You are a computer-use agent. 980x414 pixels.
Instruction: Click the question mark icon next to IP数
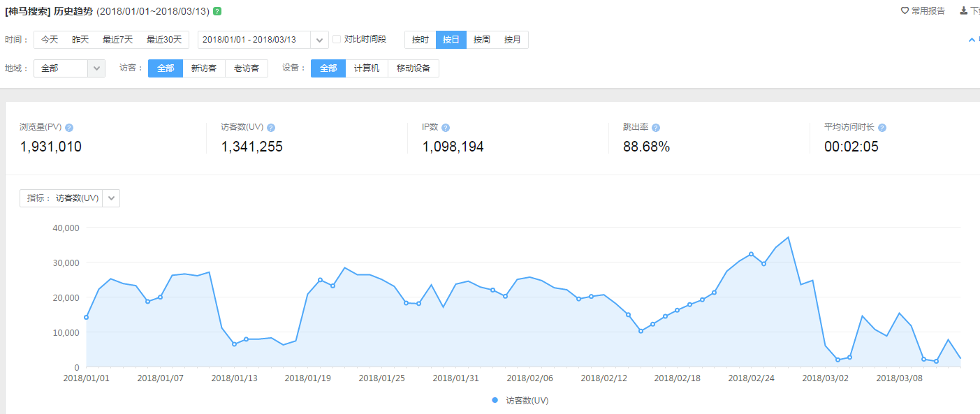click(x=446, y=128)
